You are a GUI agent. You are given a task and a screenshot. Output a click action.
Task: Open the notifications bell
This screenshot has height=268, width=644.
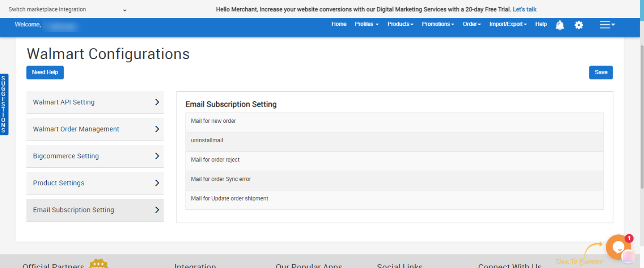[560, 25]
